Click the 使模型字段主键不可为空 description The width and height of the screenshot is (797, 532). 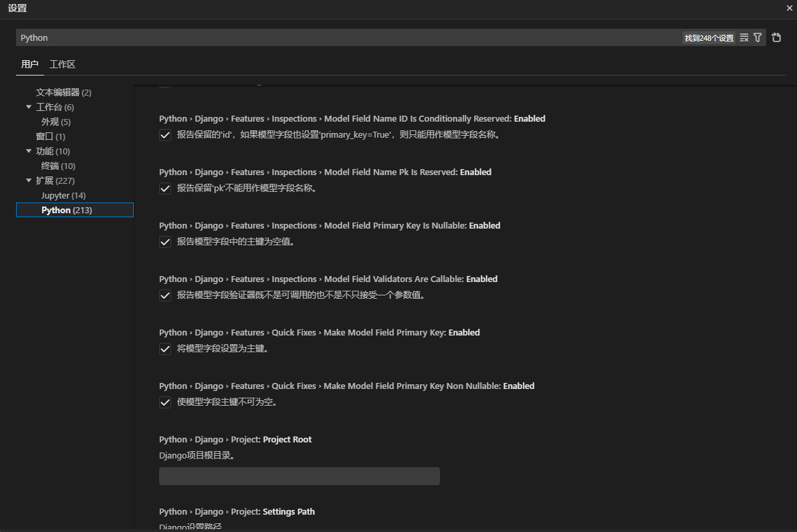(228, 402)
